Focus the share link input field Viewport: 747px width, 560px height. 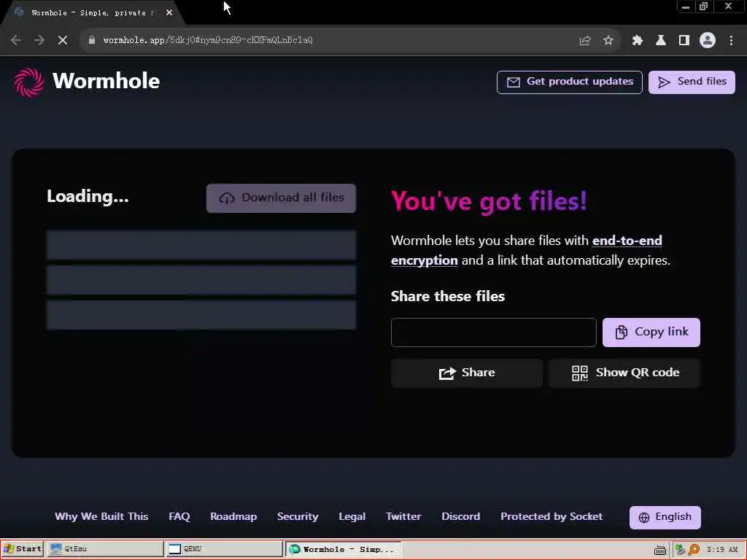[x=493, y=332]
